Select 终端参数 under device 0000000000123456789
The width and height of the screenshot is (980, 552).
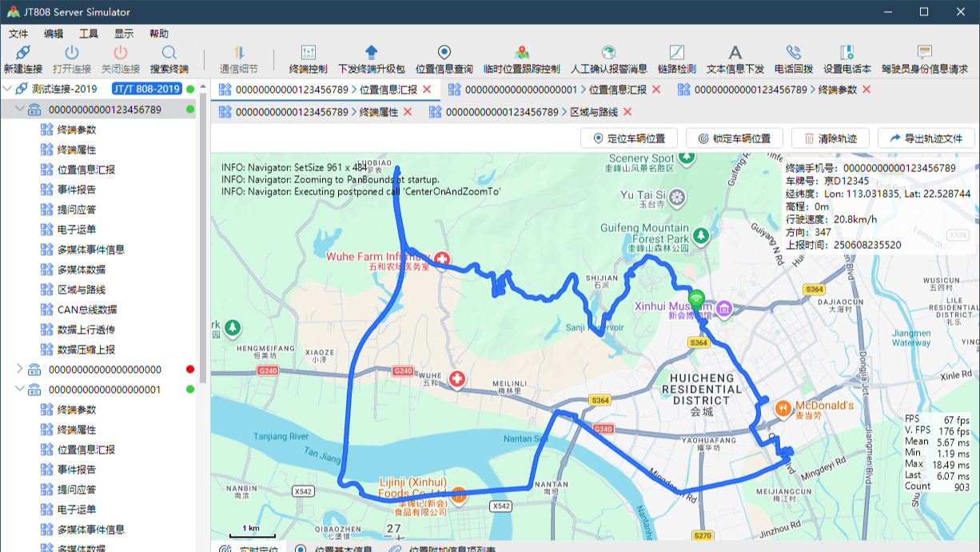pyautogui.click(x=77, y=130)
